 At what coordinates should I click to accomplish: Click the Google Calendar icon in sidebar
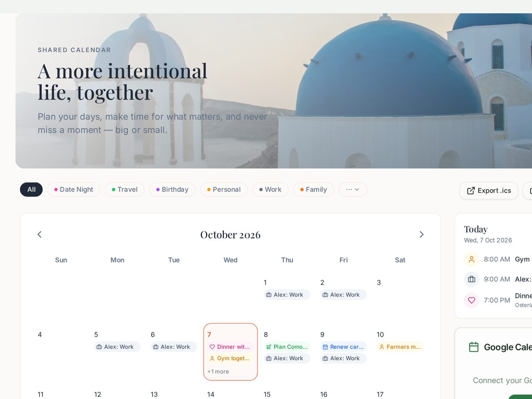click(474, 347)
